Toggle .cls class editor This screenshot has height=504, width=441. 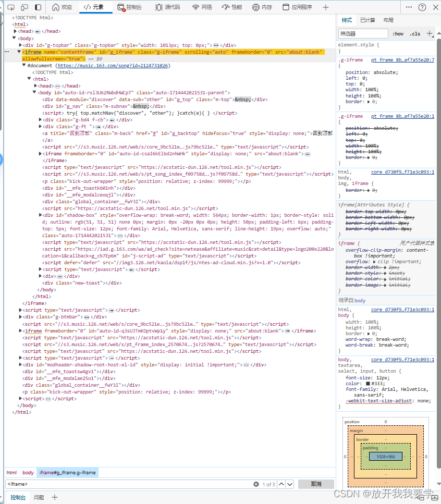(x=415, y=33)
